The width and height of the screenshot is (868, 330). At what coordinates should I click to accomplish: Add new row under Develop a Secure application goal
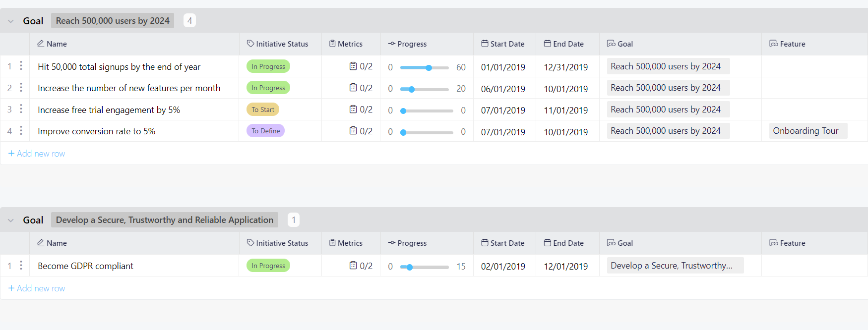pos(37,288)
